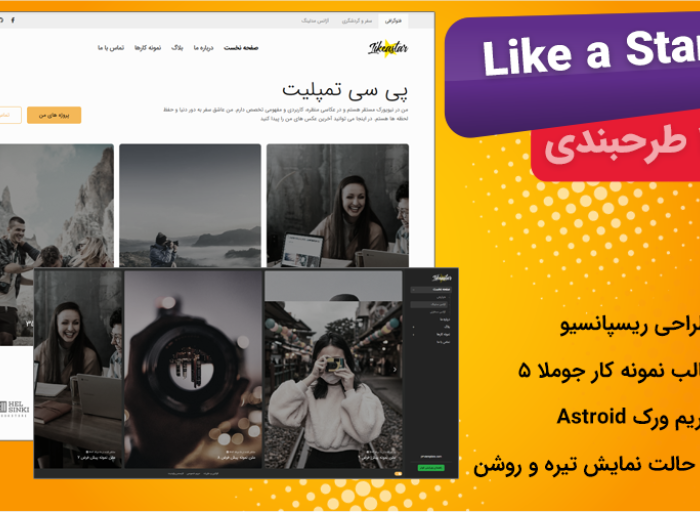This screenshot has height=512, width=700.
Task: Open the photographer by misty lake photo
Action: tap(190, 205)
